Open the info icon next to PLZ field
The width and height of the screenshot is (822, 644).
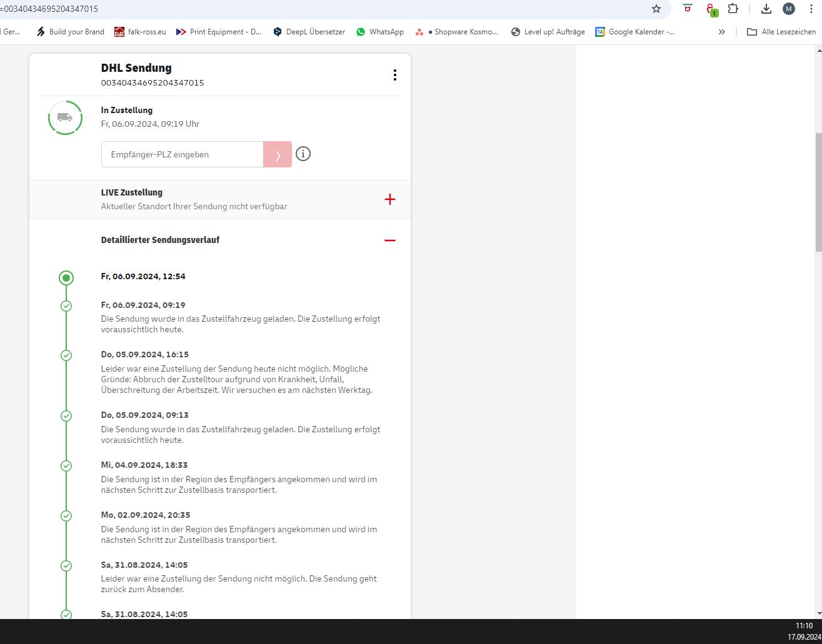click(303, 154)
